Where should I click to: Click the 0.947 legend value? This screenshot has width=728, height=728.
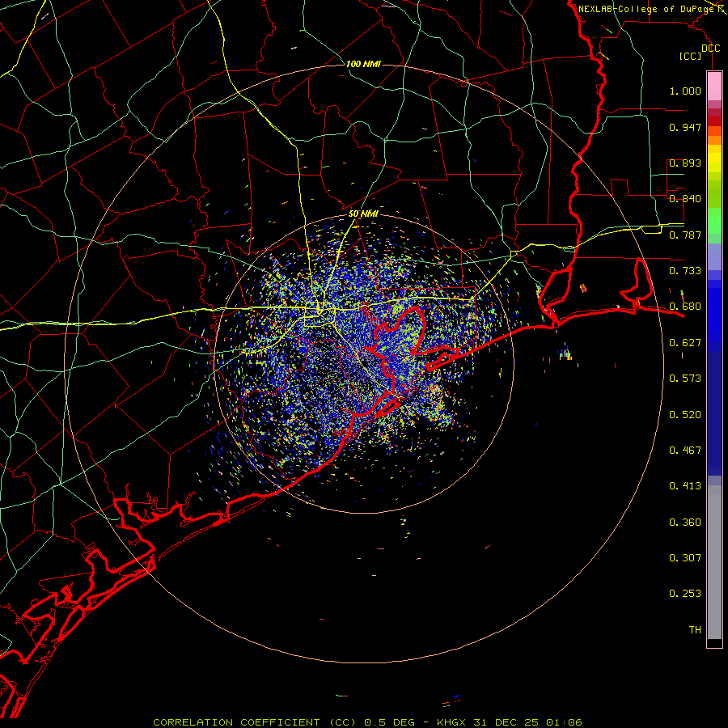click(x=685, y=127)
